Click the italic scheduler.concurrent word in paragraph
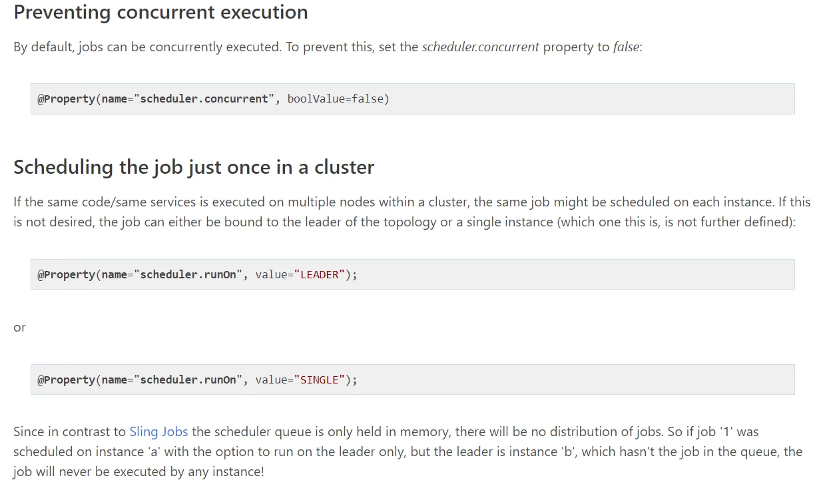This screenshot has width=823, height=504. [481, 47]
